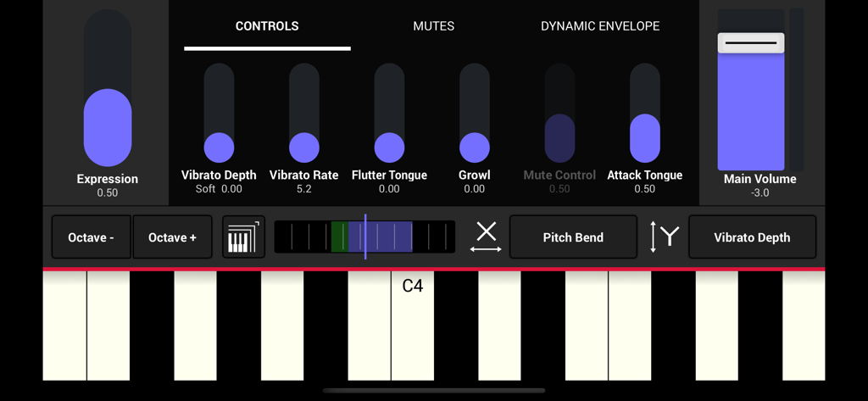Click the Flutter Tongue slider knob
868x401 pixels.
pos(389,148)
